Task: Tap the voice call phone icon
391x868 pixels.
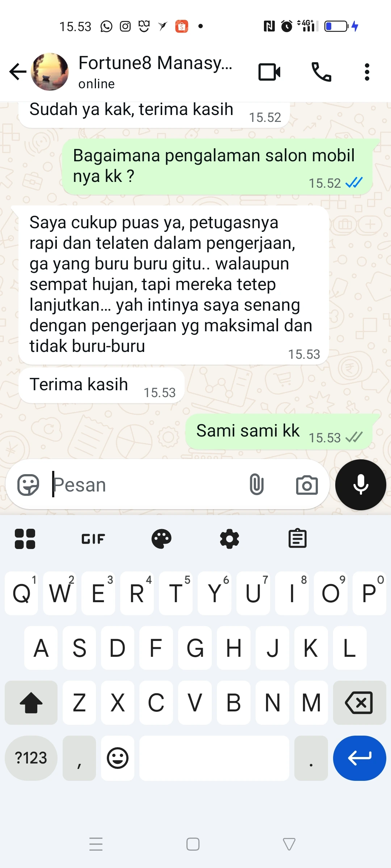Action: pos(321,72)
